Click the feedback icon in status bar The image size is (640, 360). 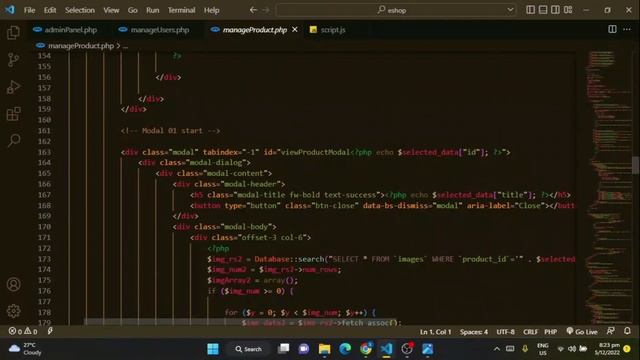[611, 331]
